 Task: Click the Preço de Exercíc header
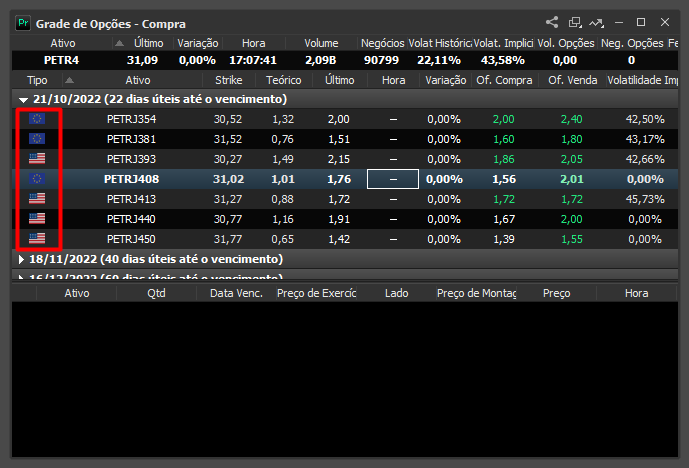tap(316, 293)
